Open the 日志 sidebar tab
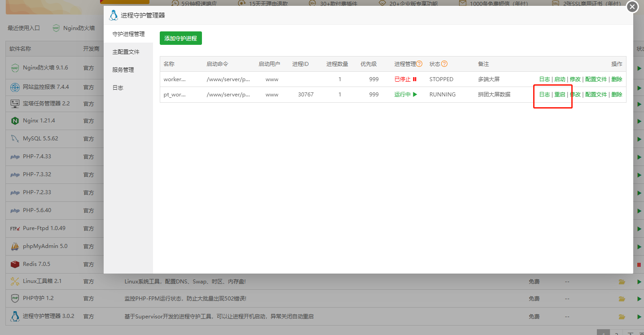Image resolution: width=644 pixels, height=335 pixels. tap(118, 88)
